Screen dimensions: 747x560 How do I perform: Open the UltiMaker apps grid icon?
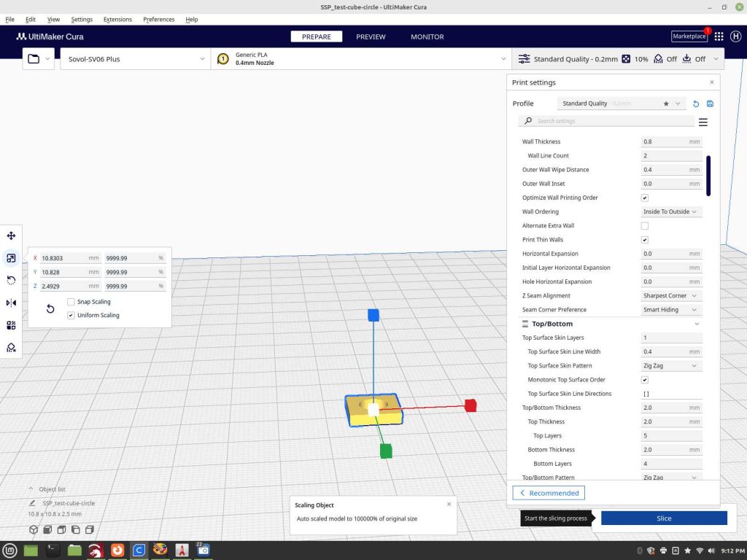coord(719,36)
